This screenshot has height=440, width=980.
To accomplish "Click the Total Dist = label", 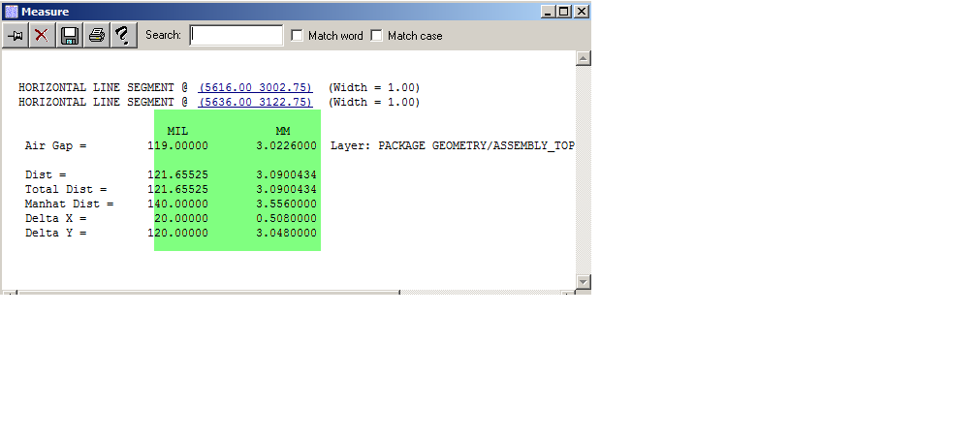I will [x=66, y=189].
